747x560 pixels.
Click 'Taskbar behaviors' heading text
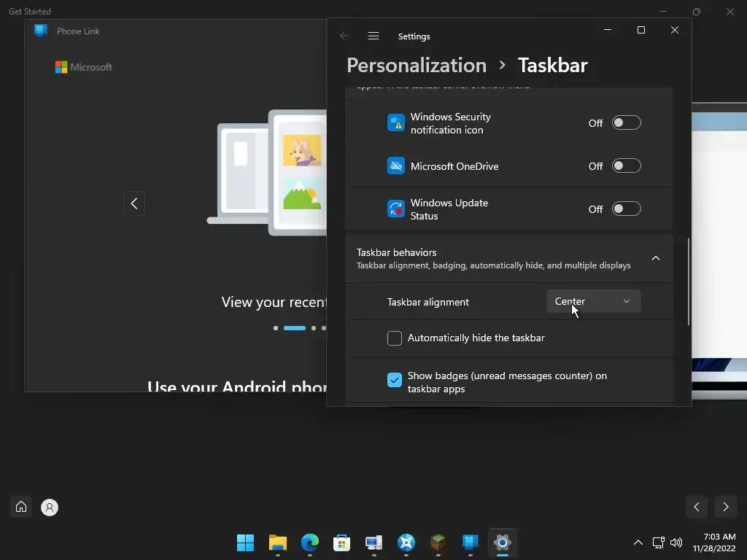pos(396,252)
